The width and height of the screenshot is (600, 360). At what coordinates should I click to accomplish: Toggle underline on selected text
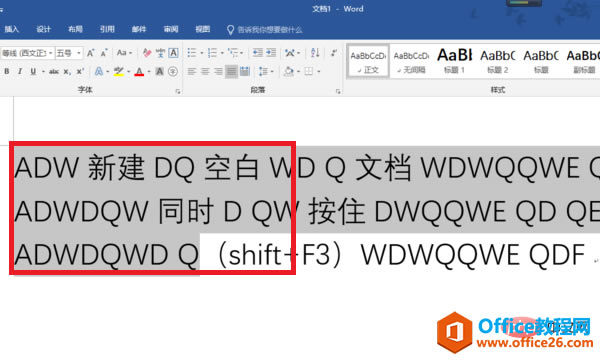(x=33, y=72)
